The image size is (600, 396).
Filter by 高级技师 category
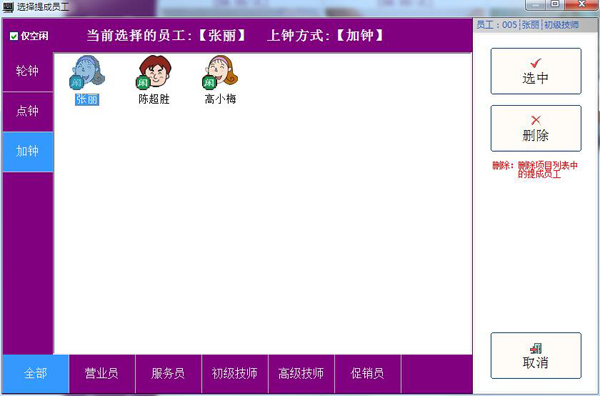(x=301, y=373)
